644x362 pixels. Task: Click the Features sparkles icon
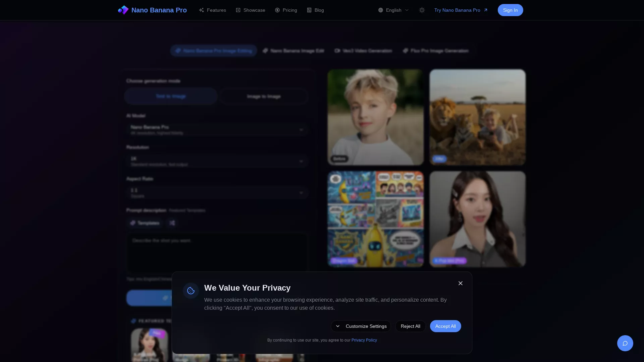click(x=201, y=10)
